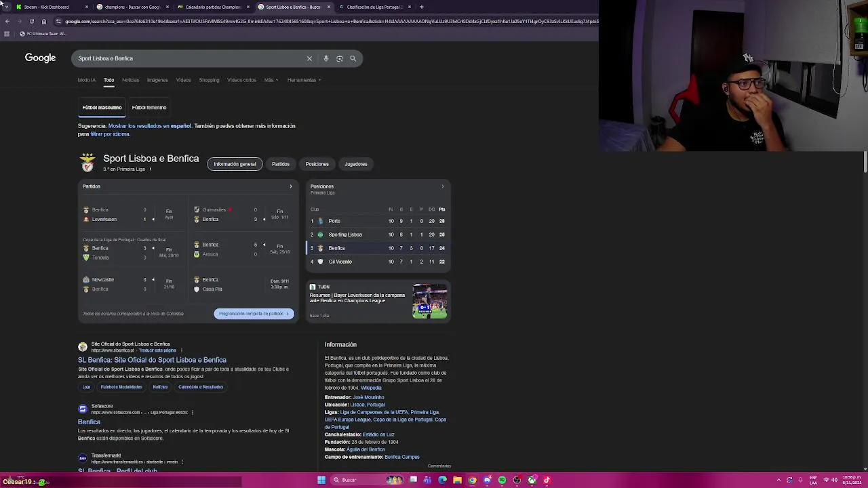The width and height of the screenshot is (868, 488).
Task: Launch Microsoft Edge from taskbar
Action: (442, 480)
